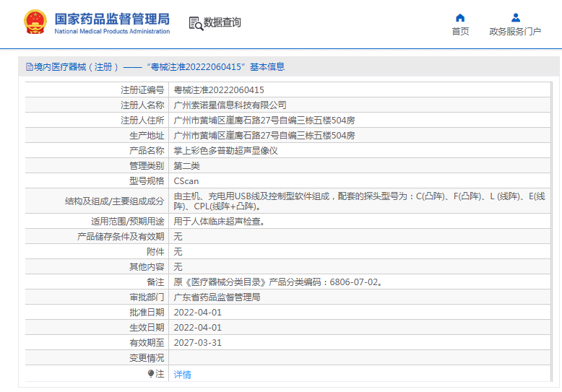This screenshot has width=562, height=392.
Task: Click expiry date 2027-03-31
Action: coord(197,343)
